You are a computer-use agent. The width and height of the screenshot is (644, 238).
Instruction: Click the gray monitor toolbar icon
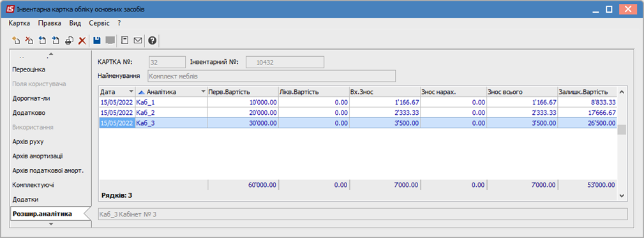(110, 40)
